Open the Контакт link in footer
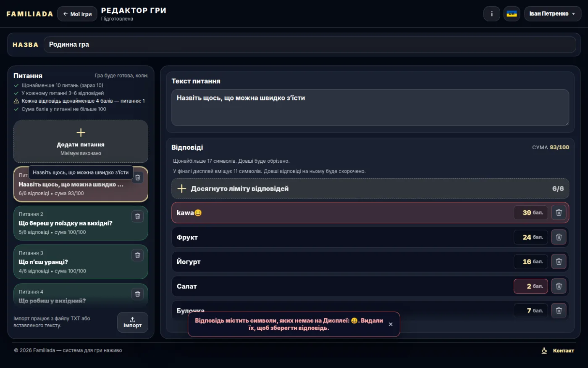588x368 pixels. tap(563, 350)
